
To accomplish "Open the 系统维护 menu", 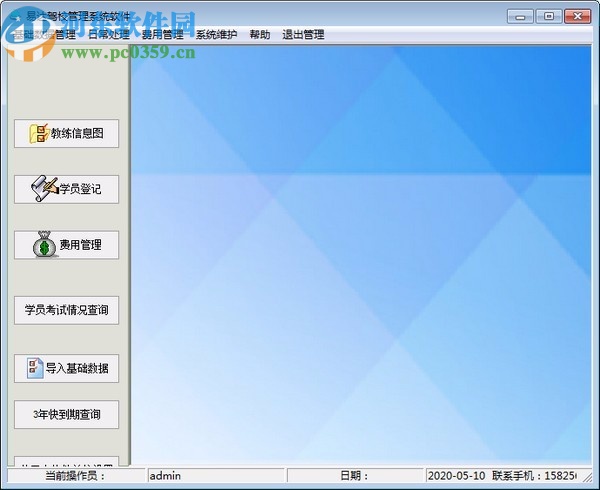I will (217, 35).
